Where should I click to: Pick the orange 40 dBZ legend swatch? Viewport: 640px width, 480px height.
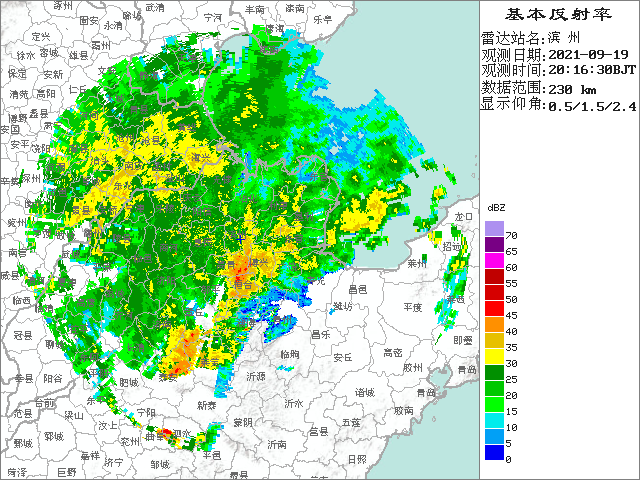coord(494,324)
